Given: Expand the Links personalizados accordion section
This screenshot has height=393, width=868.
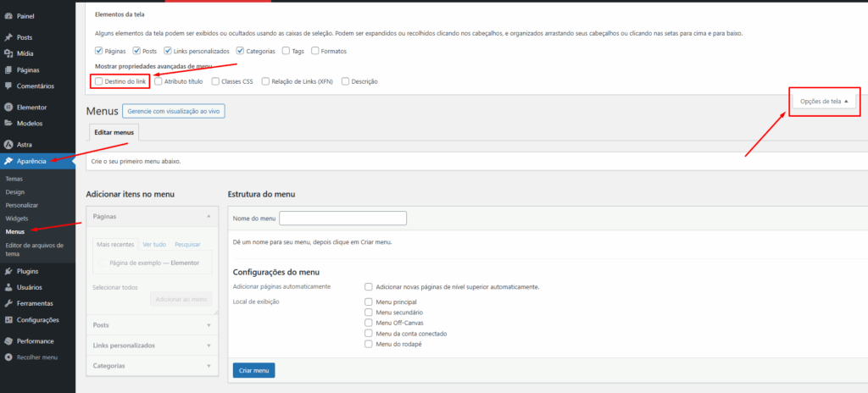Looking at the screenshot, I should (153, 346).
